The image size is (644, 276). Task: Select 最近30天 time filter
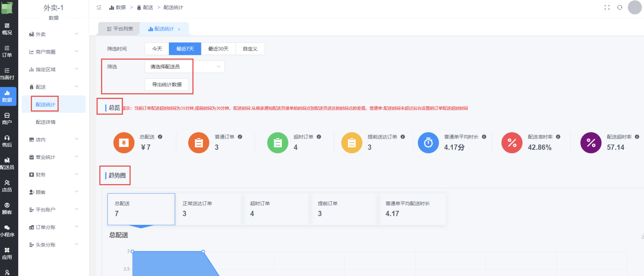point(218,49)
